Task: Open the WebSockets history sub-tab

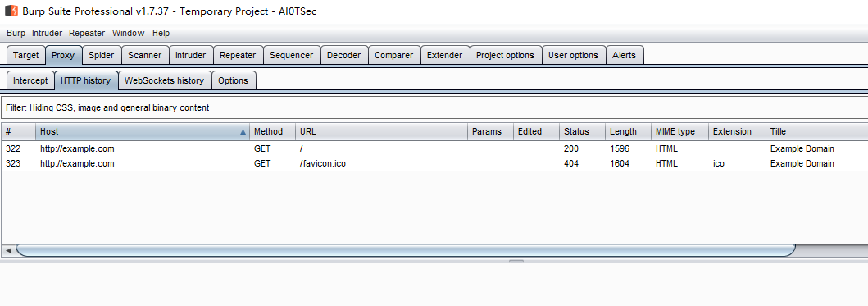Action: tap(165, 80)
